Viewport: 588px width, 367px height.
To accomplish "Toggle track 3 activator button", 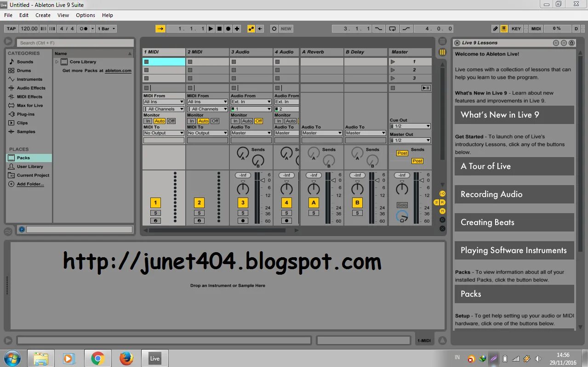I will point(243,203).
